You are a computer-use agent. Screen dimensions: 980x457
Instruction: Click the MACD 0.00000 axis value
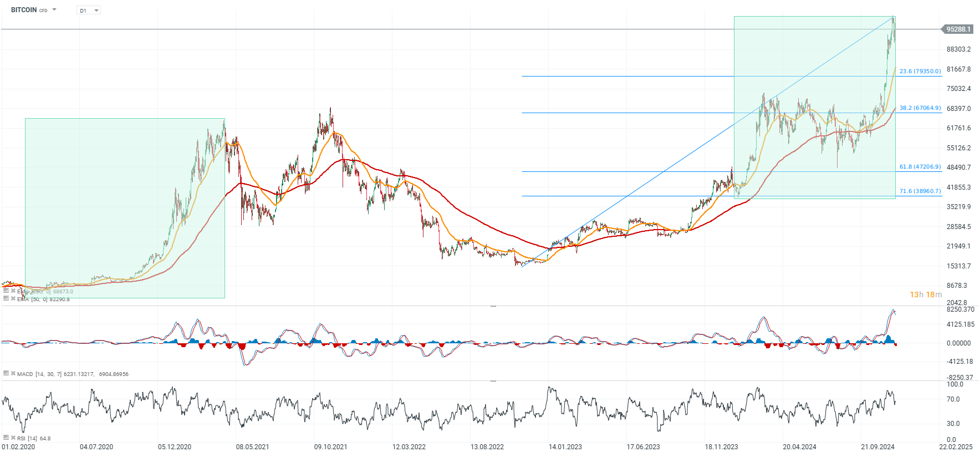tap(959, 343)
